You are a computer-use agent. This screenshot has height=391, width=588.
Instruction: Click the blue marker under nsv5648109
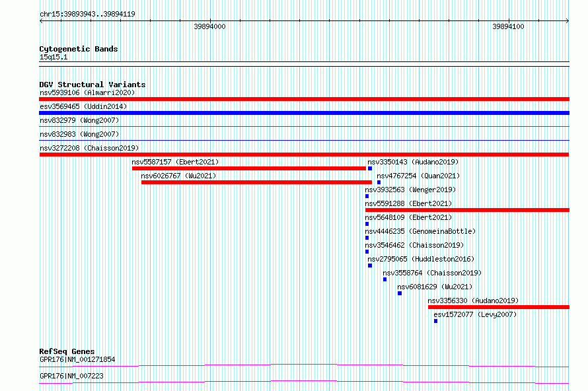(x=367, y=224)
